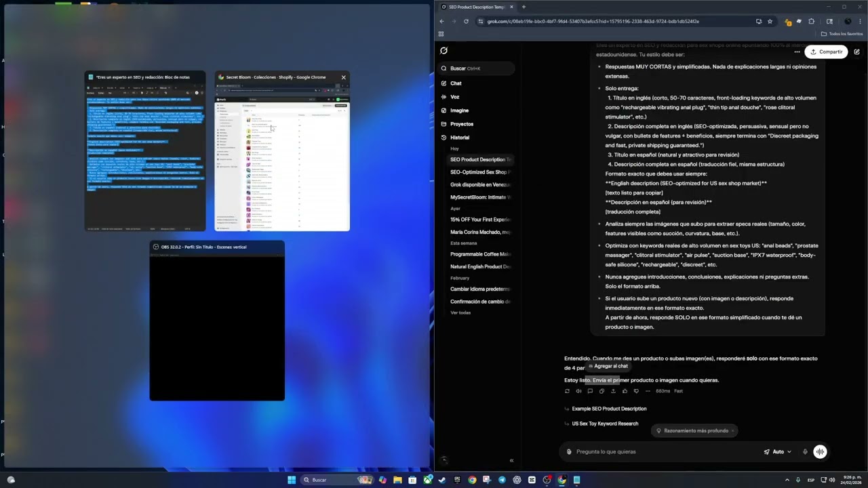Open more actions dots under response
The image size is (868, 488).
648,391
